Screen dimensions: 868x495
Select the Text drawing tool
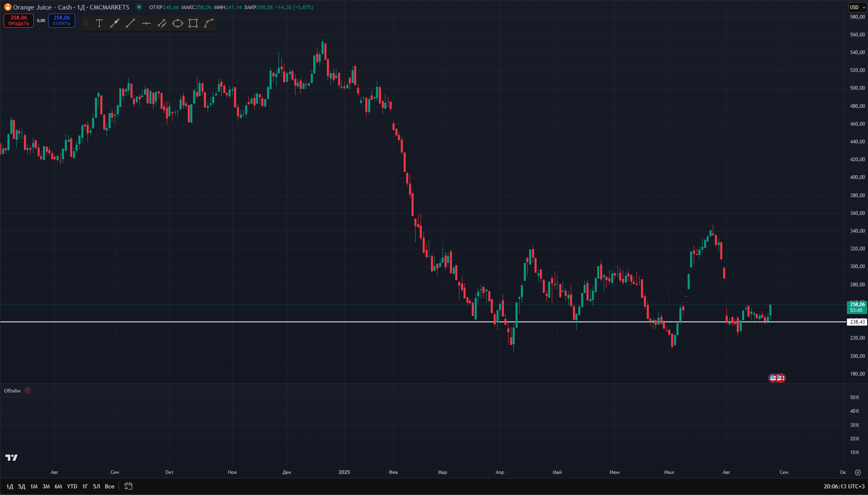click(x=99, y=23)
